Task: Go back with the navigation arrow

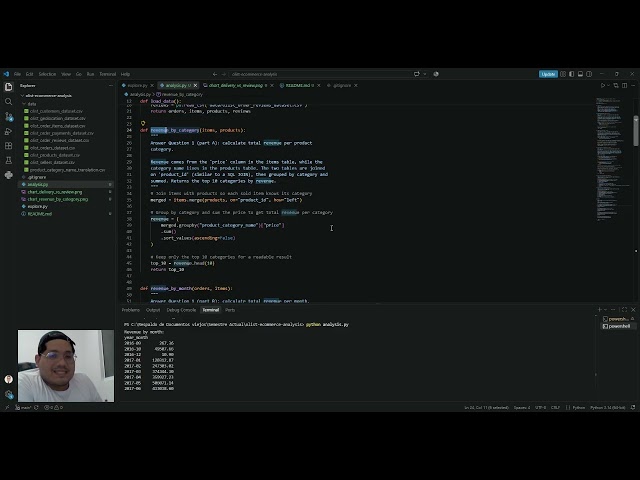Action: [215, 74]
